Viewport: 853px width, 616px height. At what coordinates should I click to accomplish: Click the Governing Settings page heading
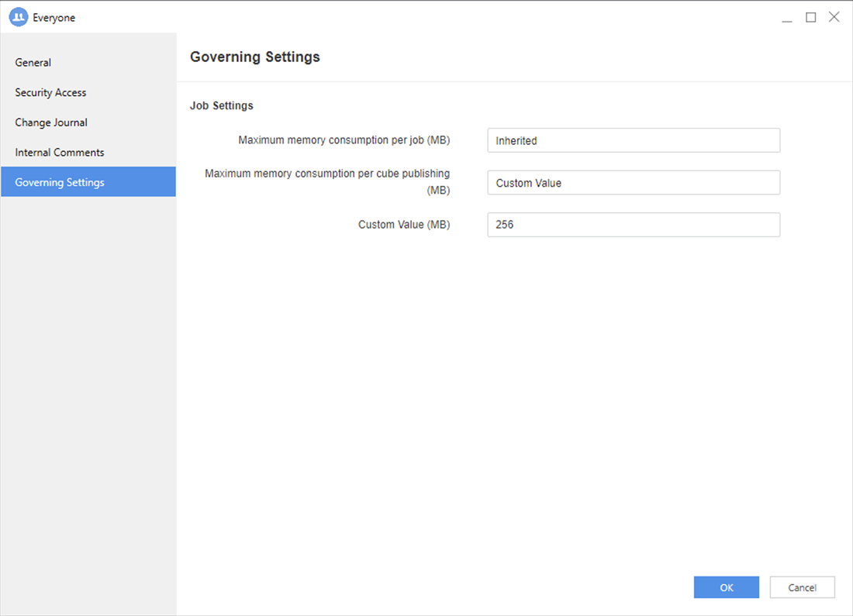click(254, 57)
